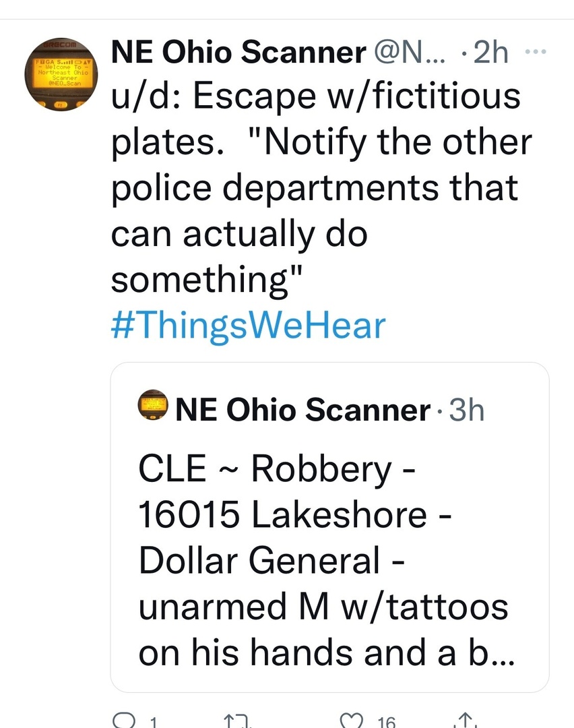Tap '16015 Lakeshore' address in quote

pos(282,514)
